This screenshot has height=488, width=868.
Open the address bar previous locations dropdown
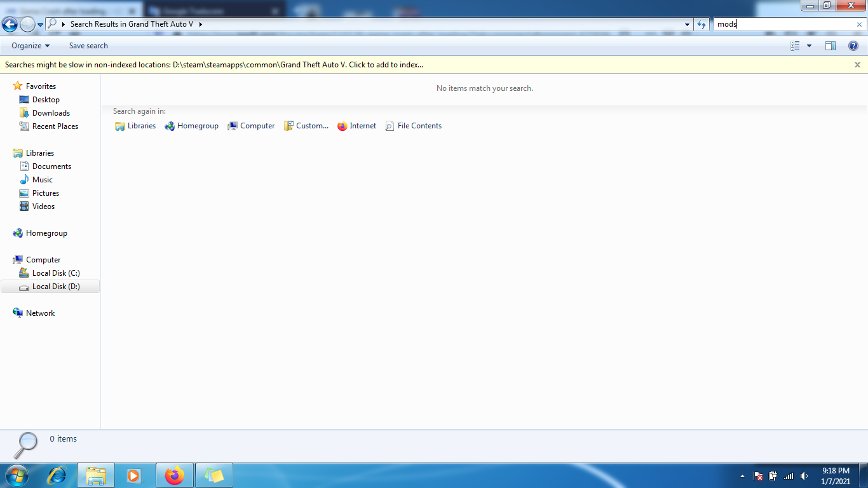pos(687,24)
